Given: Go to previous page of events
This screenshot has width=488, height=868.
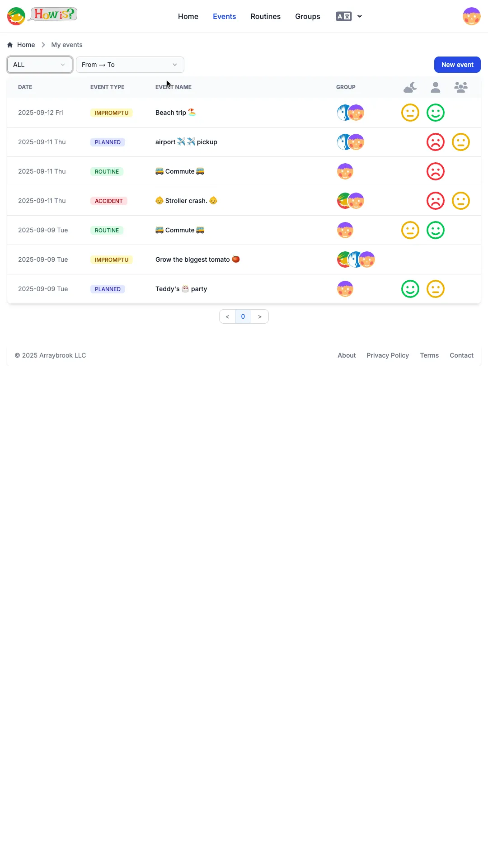Looking at the screenshot, I should [227, 316].
